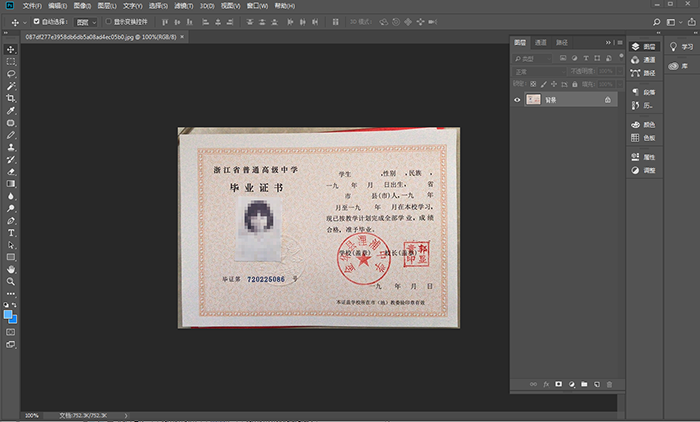This screenshot has height=422, width=700.
Task: Click the 背景 layer thumbnail
Action: tap(533, 100)
